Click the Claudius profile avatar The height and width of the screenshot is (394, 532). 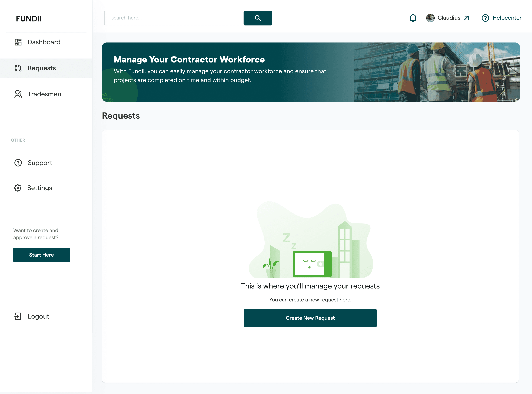tap(430, 18)
